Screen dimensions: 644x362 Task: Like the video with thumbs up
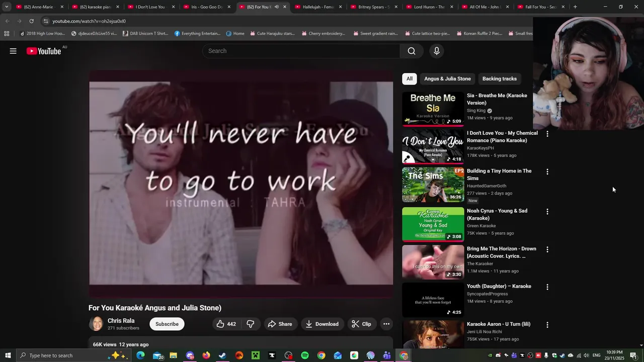(x=226, y=324)
